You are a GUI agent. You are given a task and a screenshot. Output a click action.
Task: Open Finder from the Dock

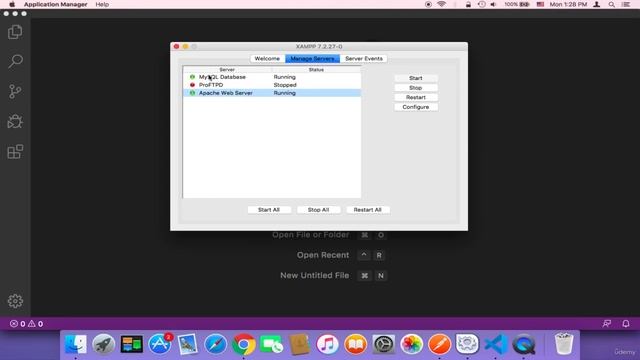76,344
